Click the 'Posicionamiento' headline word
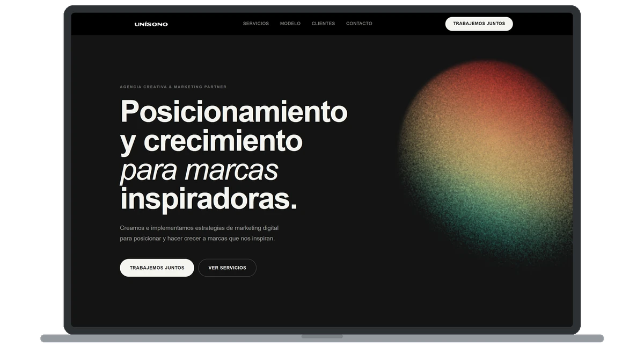 pyautogui.click(x=234, y=112)
